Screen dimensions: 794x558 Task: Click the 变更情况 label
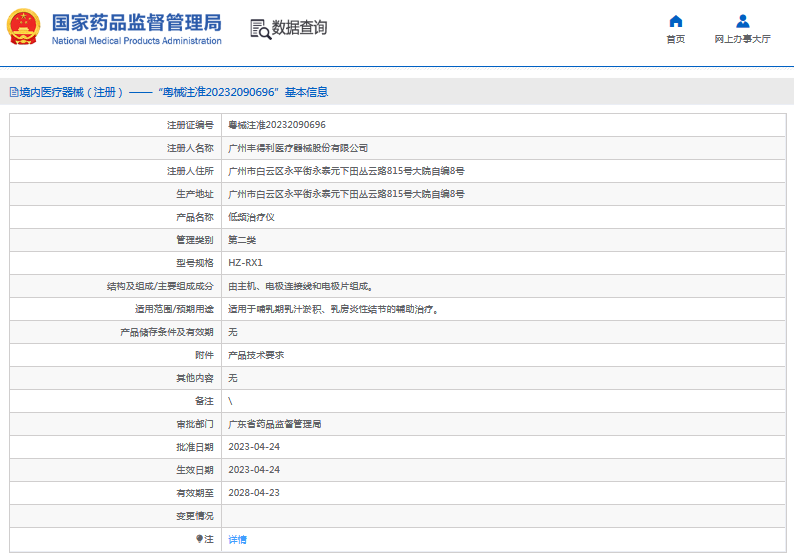pyautogui.click(x=195, y=516)
